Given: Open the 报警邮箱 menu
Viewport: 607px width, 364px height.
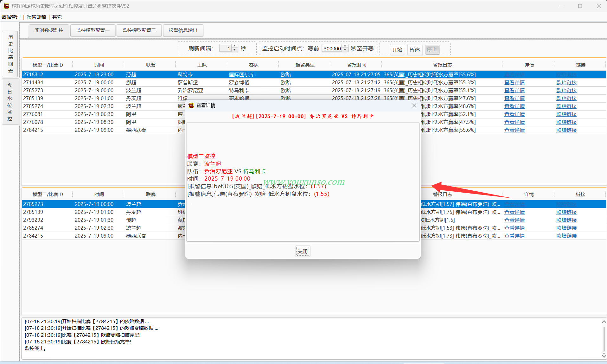Looking at the screenshot, I should pyautogui.click(x=36, y=17).
